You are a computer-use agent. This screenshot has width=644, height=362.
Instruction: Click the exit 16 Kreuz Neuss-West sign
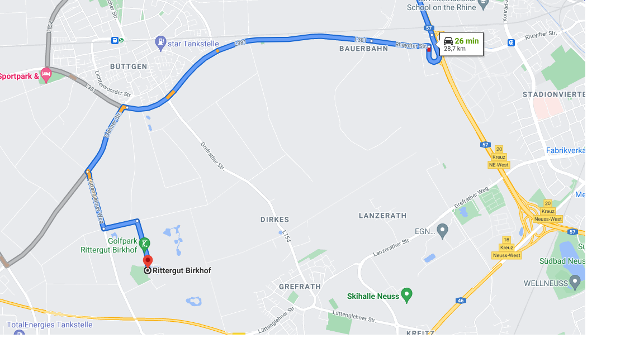coord(506,247)
